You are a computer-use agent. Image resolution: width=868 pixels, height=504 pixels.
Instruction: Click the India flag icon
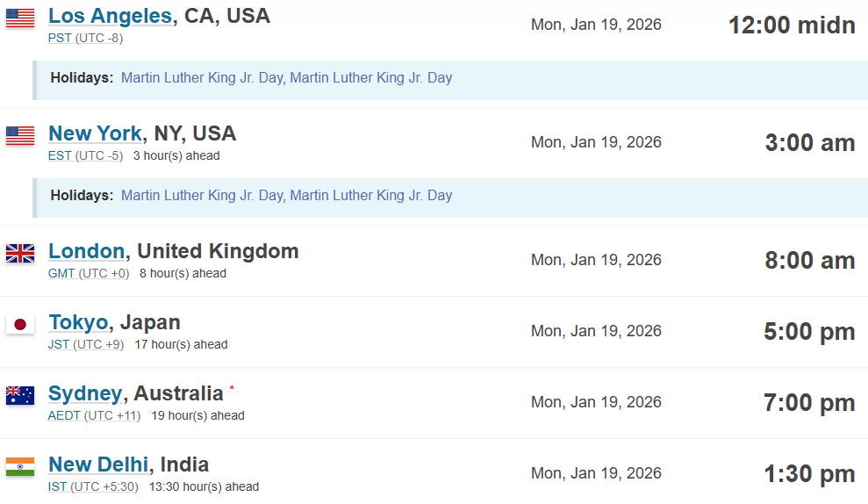click(x=20, y=466)
